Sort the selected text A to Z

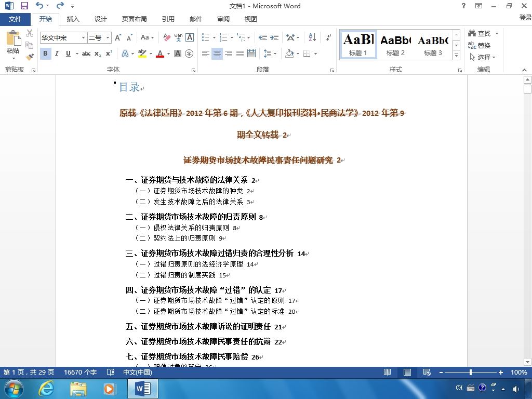point(312,37)
